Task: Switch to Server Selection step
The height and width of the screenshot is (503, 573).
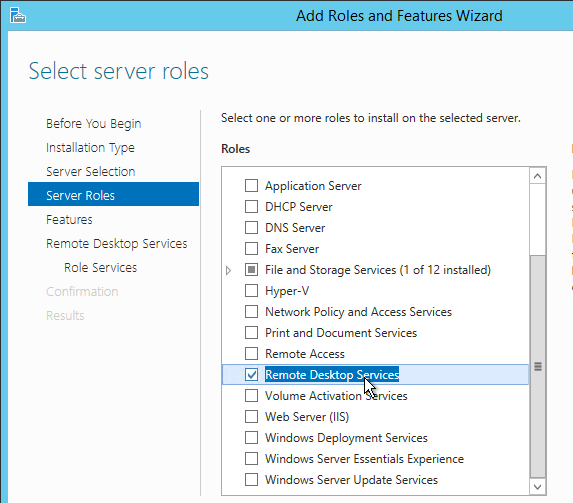Action: click(x=91, y=171)
